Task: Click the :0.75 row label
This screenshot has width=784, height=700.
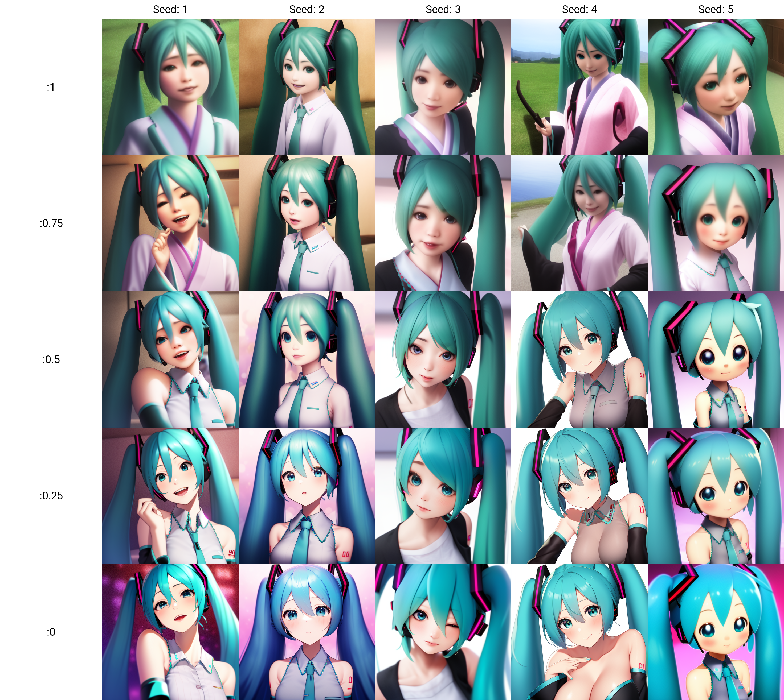Action: tap(51, 223)
